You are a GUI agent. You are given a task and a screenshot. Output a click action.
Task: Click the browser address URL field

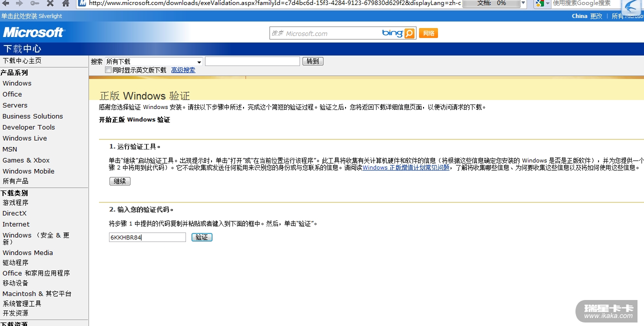click(x=275, y=3)
